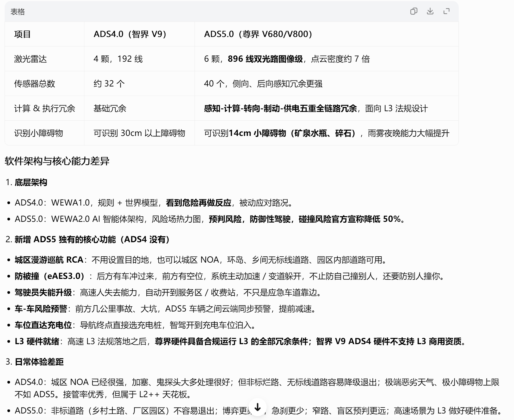Click the '约 32 个' cell

point(109,84)
